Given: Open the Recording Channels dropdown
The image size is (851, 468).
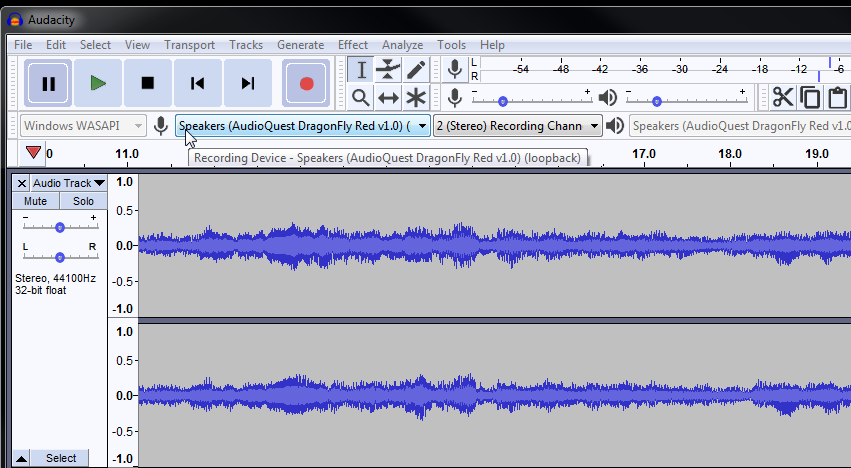Looking at the screenshot, I should pyautogui.click(x=517, y=126).
